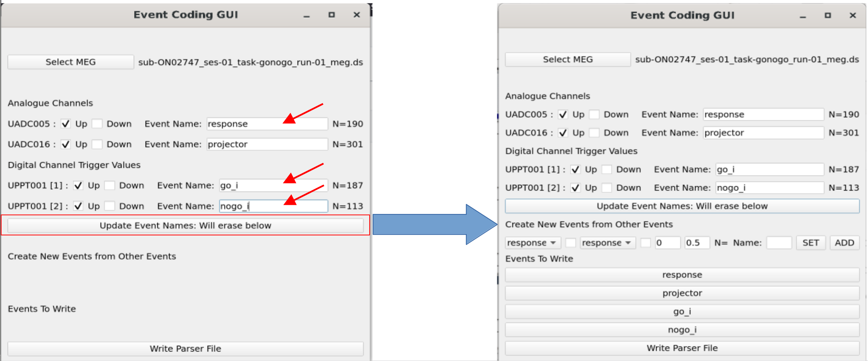The width and height of the screenshot is (868, 361).
Task: Minimize the left Event Coding GUI window
Action: [x=307, y=15]
